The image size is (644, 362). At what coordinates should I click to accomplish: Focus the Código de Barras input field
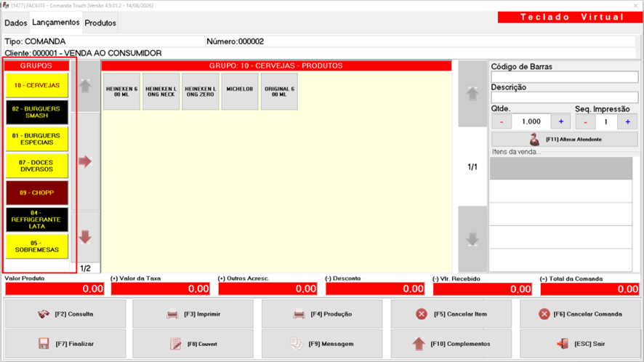point(564,77)
